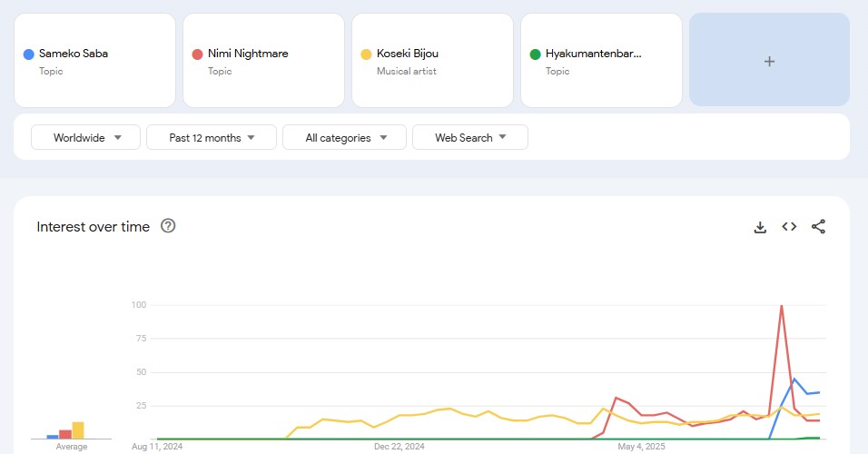Click the 50 y-axis label
Viewport: 868px width, 454px height.
click(141, 372)
